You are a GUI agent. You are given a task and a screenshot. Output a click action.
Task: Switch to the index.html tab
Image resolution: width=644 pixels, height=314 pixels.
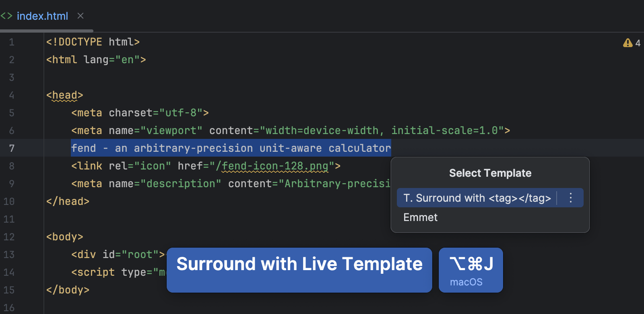click(x=42, y=16)
